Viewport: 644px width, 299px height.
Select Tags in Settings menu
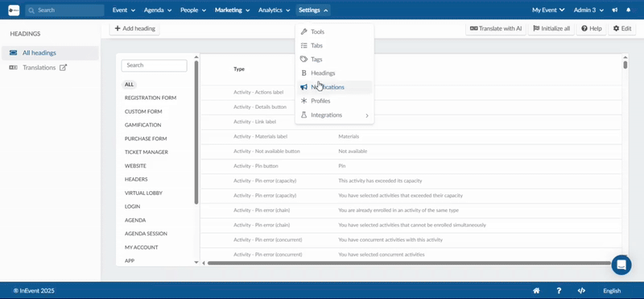(x=334, y=59)
